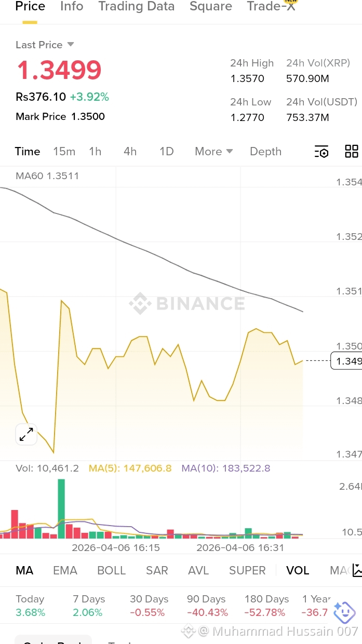Click the Binance watermark logo

(187, 303)
